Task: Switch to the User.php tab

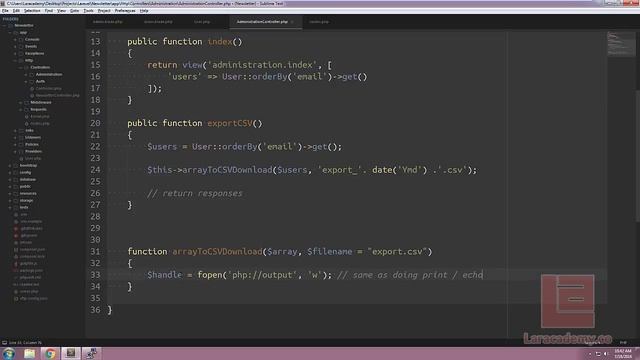Action: pyautogui.click(x=202, y=22)
